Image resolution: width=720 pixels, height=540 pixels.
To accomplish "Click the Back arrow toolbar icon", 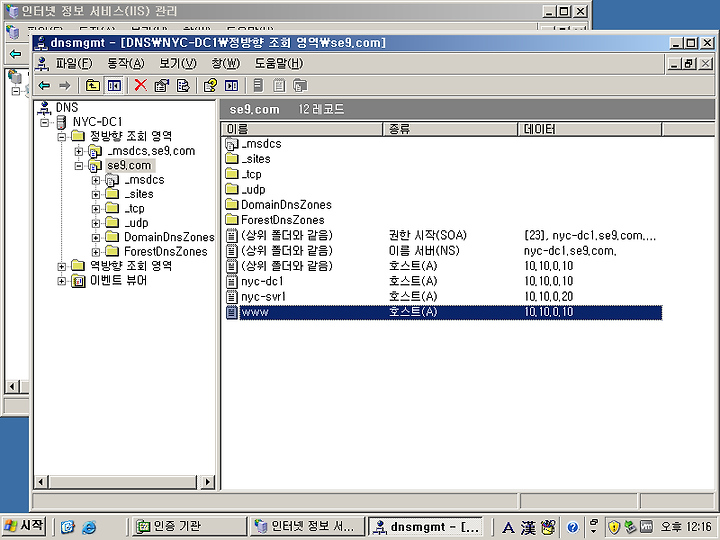I will click(x=45, y=85).
